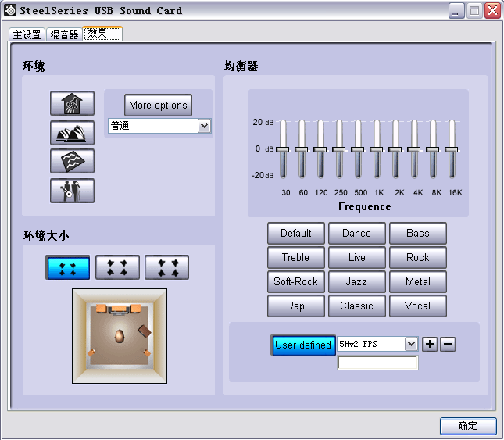The image size is (504, 440).
Task: Select the underwater waves environment icon
Action: pyautogui.click(x=72, y=161)
